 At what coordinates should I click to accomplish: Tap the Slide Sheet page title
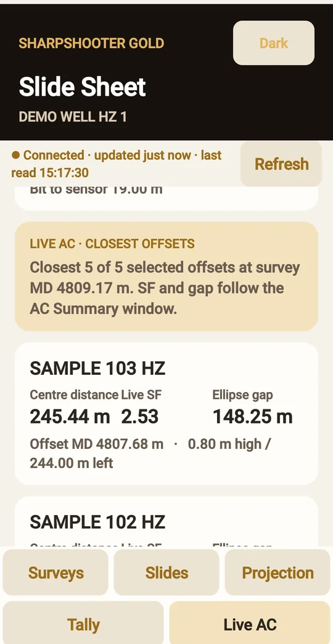pos(83,86)
